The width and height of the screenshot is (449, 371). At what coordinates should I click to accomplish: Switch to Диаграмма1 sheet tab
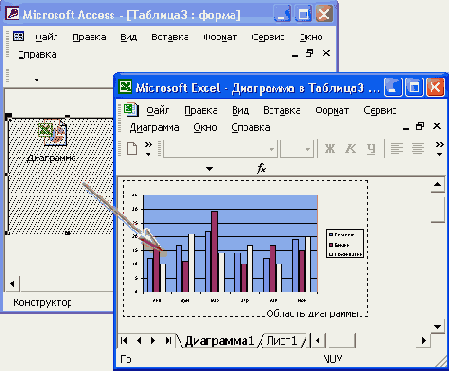[x=219, y=341]
